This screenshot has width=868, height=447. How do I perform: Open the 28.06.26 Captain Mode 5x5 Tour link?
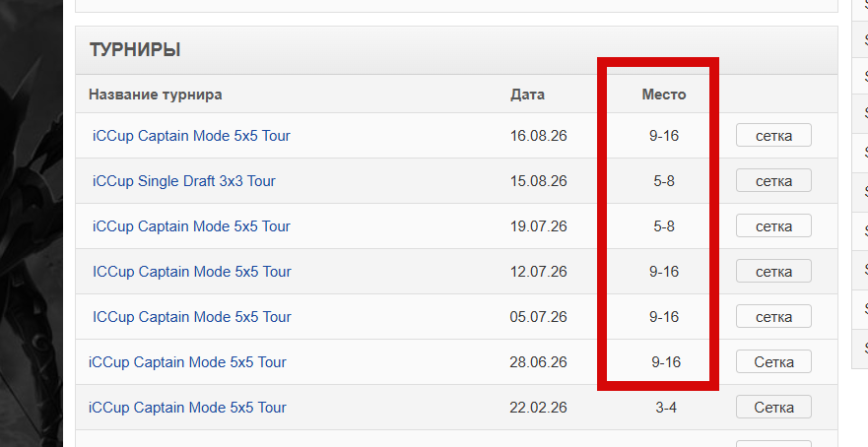[x=187, y=362]
